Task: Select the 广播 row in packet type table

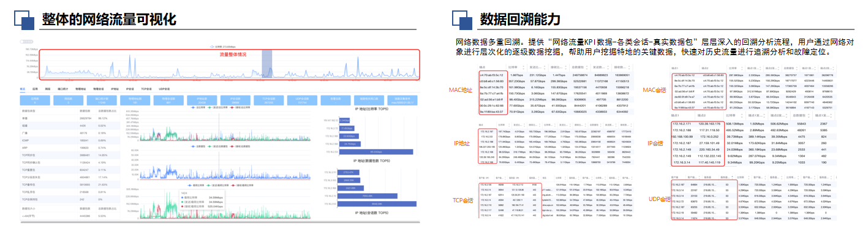Action: click(70, 133)
